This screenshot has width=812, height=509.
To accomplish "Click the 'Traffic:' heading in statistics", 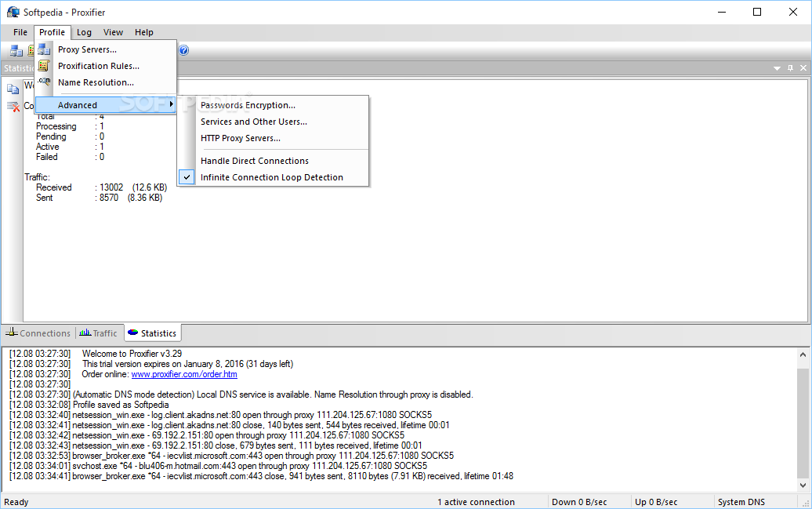I will (38, 177).
